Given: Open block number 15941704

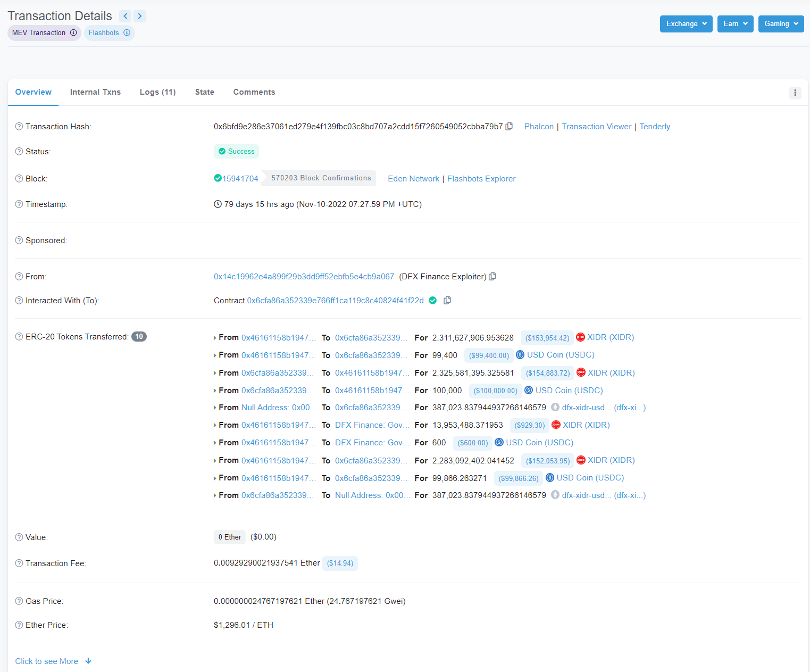Looking at the screenshot, I should 240,179.
